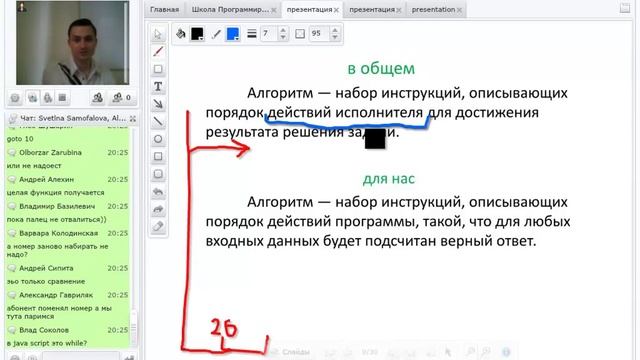Click the stroke pencil icon in top toolbar
This screenshot has height=360, width=640.
tap(216, 33)
